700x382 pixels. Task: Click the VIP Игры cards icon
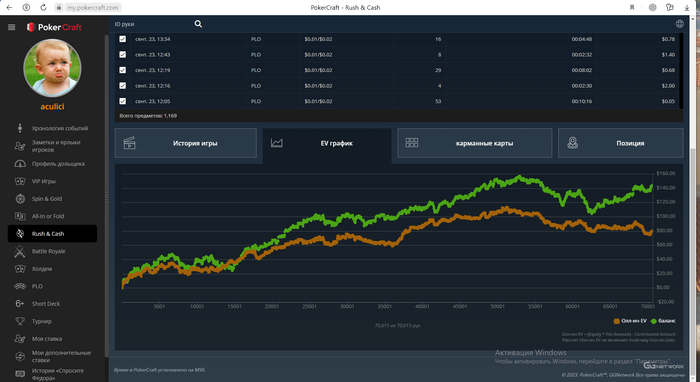20,181
